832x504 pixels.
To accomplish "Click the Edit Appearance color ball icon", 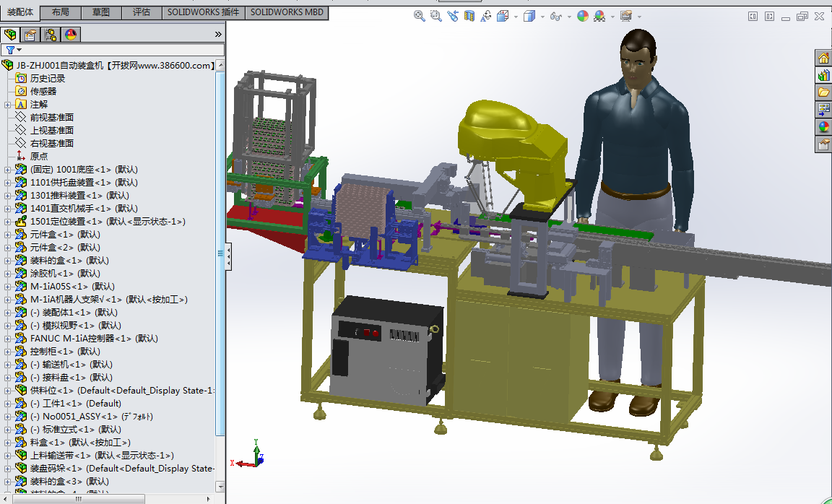I will point(582,16).
